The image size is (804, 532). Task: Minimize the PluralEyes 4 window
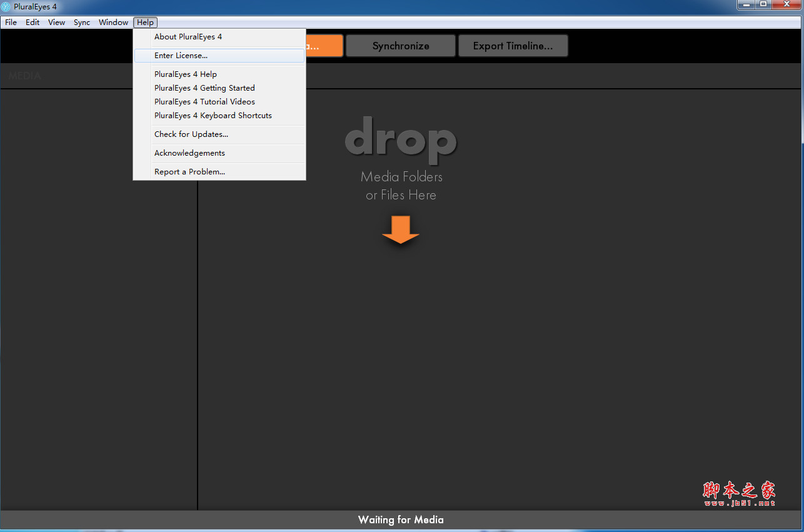point(746,5)
